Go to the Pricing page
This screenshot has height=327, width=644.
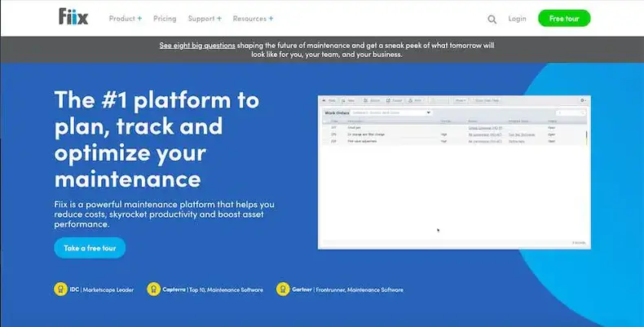click(x=165, y=19)
